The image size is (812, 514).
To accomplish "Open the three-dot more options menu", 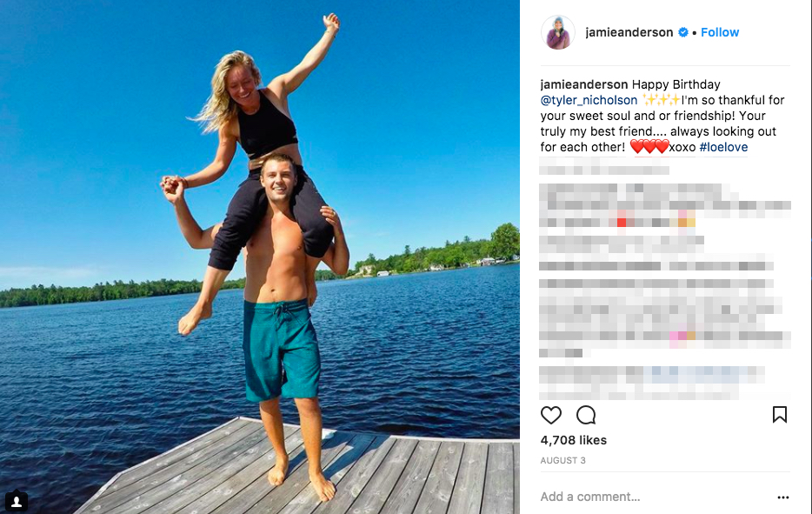I will pyautogui.click(x=783, y=497).
